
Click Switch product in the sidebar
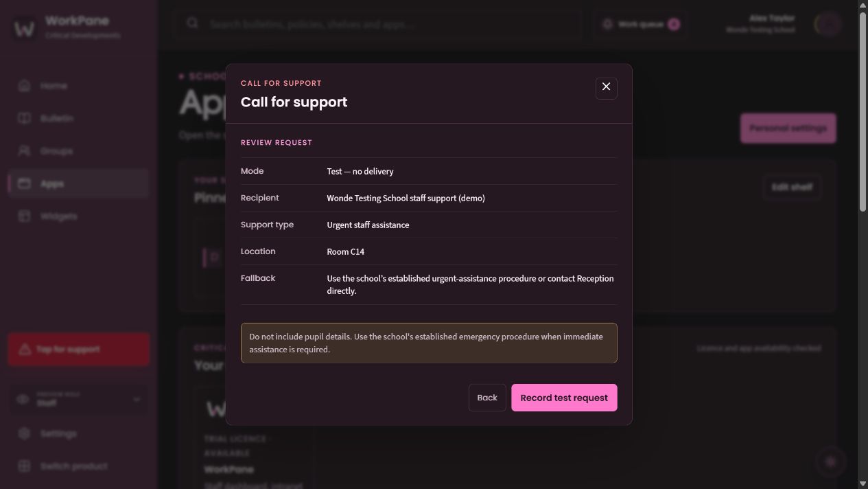[x=78, y=466]
